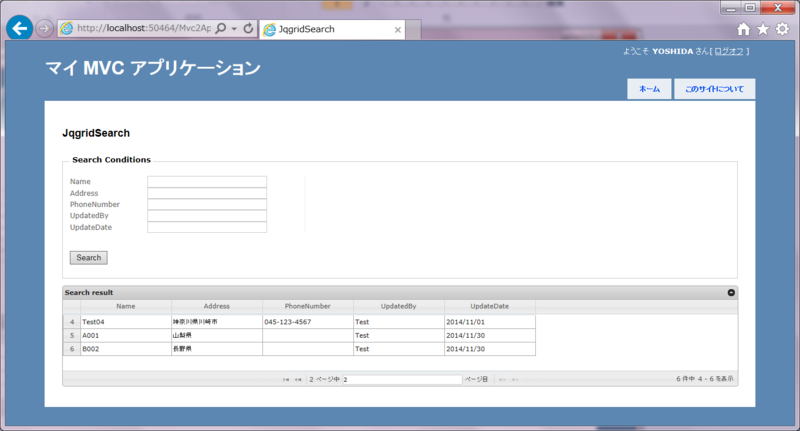The width and height of the screenshot is (800, 431).
Task: Go back with the browser back arrow
Action: click(19, 28)
